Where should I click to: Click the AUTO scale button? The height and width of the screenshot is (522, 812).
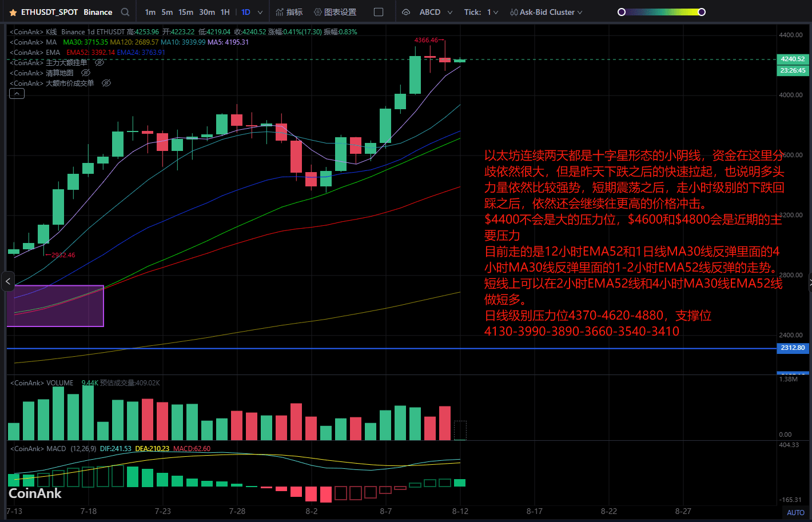click(795, 513)
